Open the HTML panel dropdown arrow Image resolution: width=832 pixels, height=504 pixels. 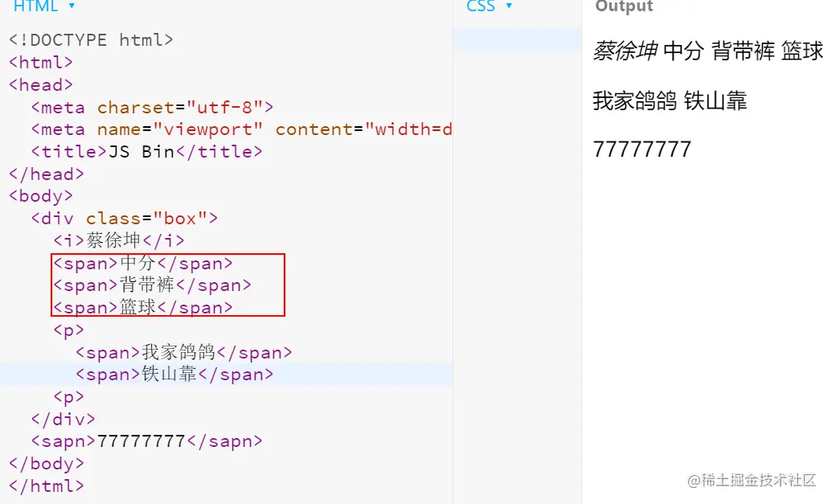pos(72,6)
